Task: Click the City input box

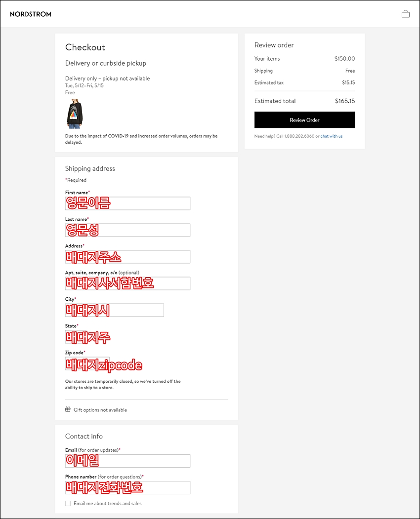Action: pos(114,310)
